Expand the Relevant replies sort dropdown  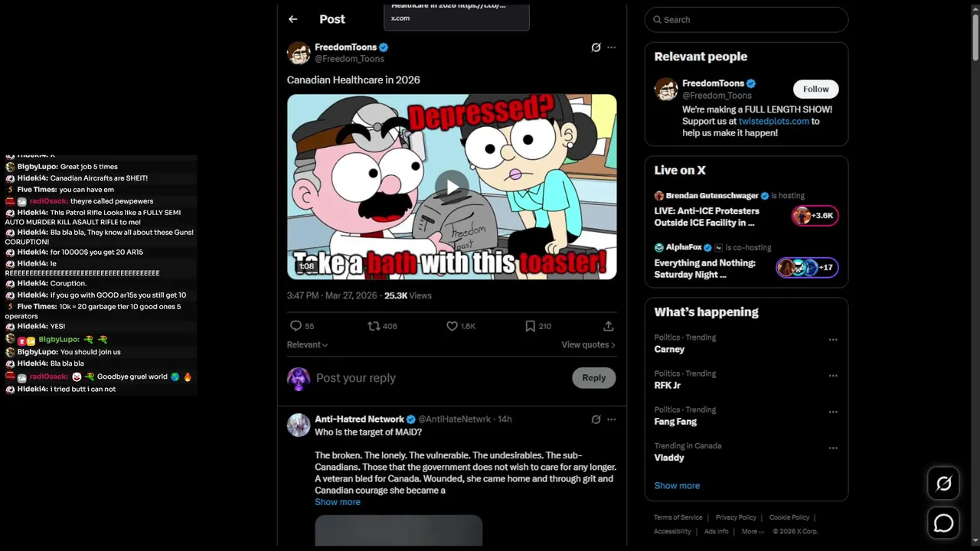point(307,345)
